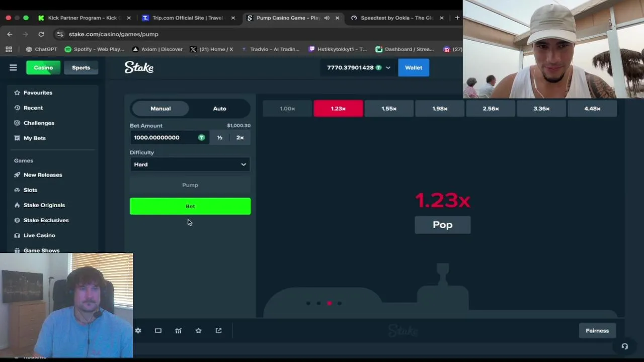Reload the browser page
This screenshot has width=644, height=362.
click(x=41, y=34)
